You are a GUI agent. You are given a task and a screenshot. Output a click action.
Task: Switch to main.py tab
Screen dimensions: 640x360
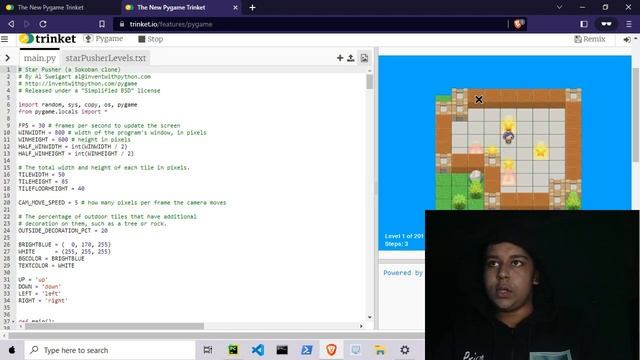[x=40, y=58]
